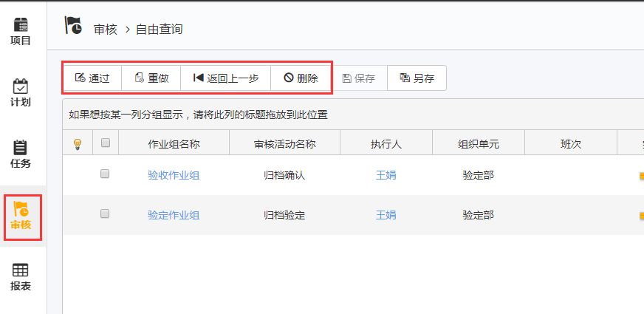Check the 验收作业组 row checkbox
Screen dimensions: 644x314
tap(105, 174)
